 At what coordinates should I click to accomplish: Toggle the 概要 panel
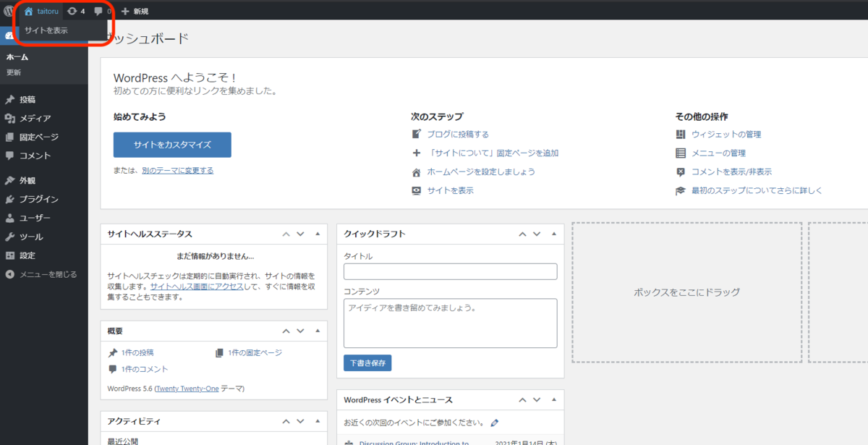(x=317, y=331)
